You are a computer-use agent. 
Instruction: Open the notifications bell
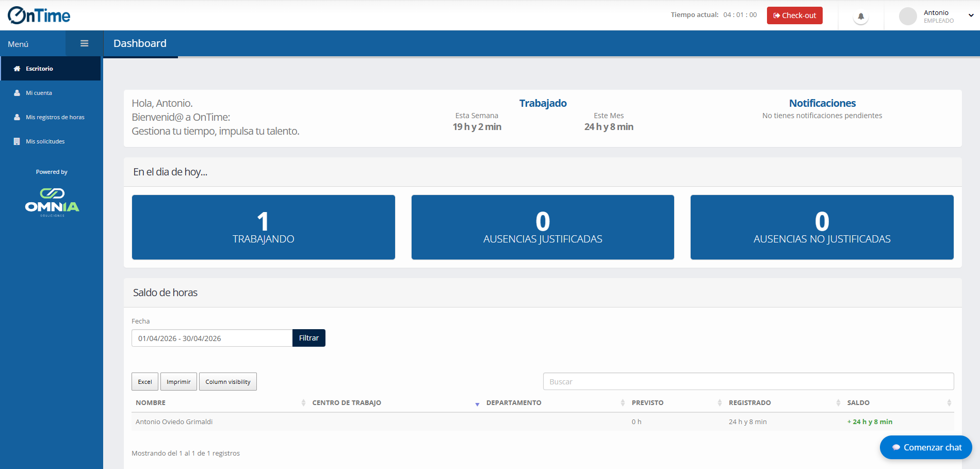tap(860, 17)
